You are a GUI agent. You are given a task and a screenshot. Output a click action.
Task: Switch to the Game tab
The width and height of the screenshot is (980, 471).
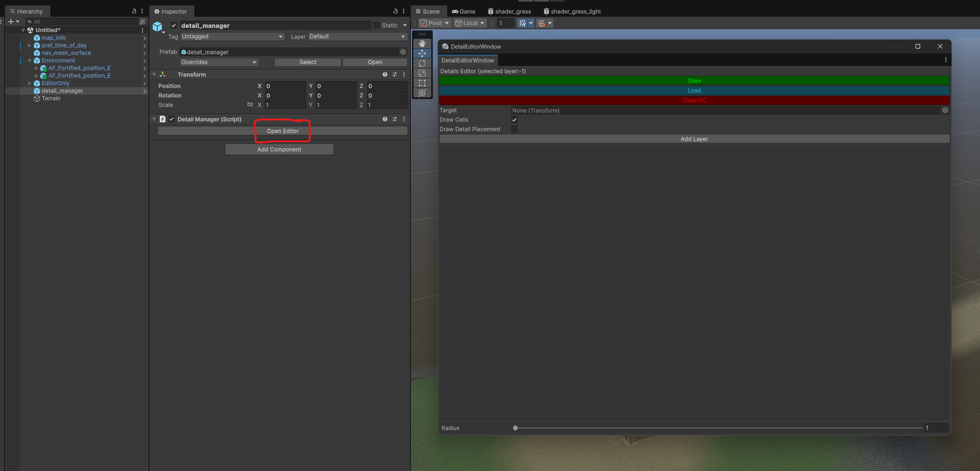tap(463, 11)
